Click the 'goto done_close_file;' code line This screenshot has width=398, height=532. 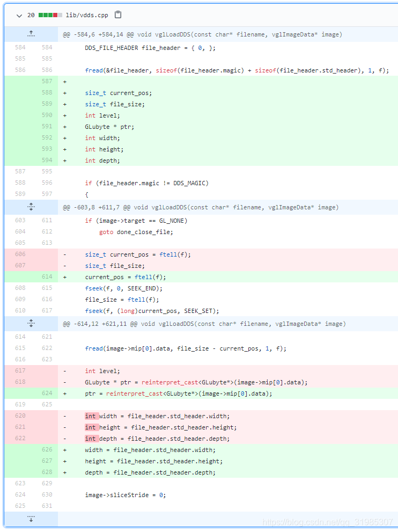(x=136, y=232)
